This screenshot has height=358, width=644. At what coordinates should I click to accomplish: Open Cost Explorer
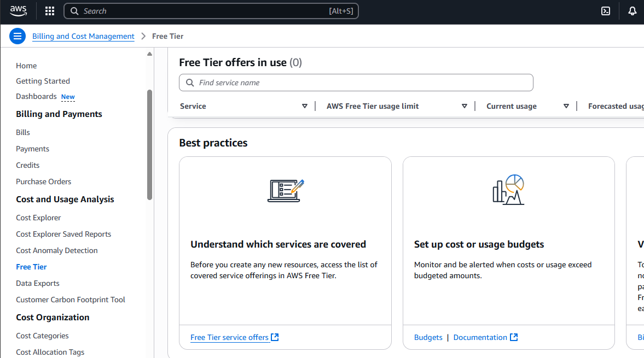pos(38,218)
